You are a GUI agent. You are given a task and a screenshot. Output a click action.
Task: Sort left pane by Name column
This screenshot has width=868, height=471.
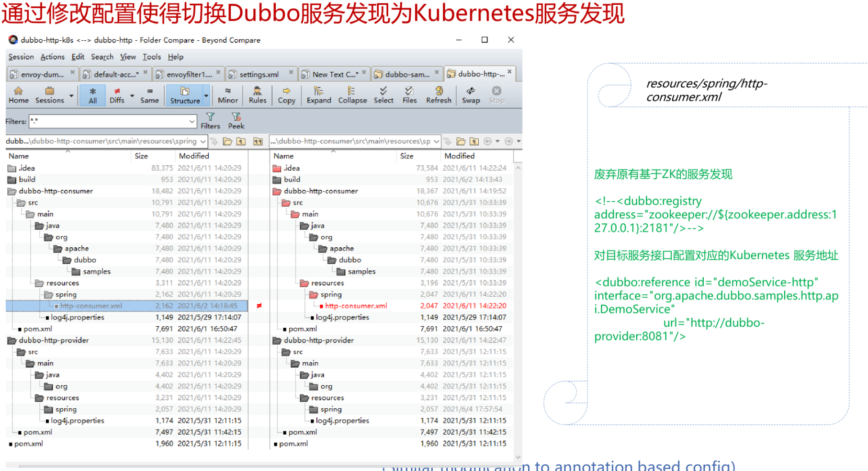[68, 156]
